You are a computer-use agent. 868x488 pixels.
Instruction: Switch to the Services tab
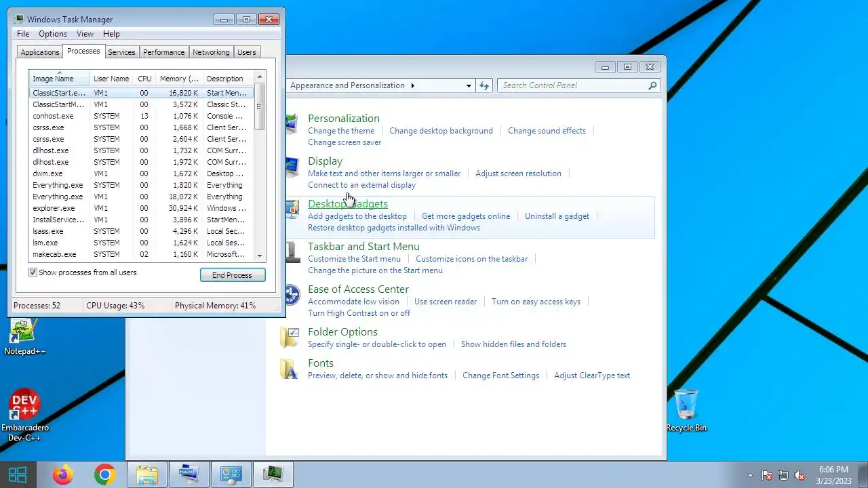pyautogui.click(x=121, y=52)
